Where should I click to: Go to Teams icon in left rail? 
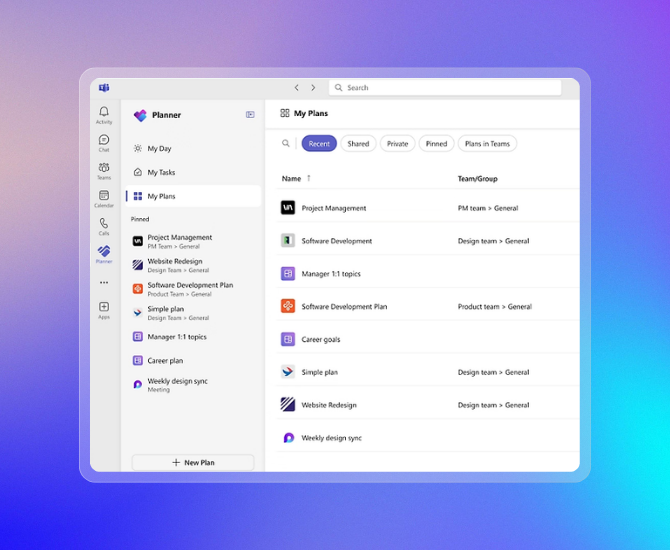(x=104, y=171)
